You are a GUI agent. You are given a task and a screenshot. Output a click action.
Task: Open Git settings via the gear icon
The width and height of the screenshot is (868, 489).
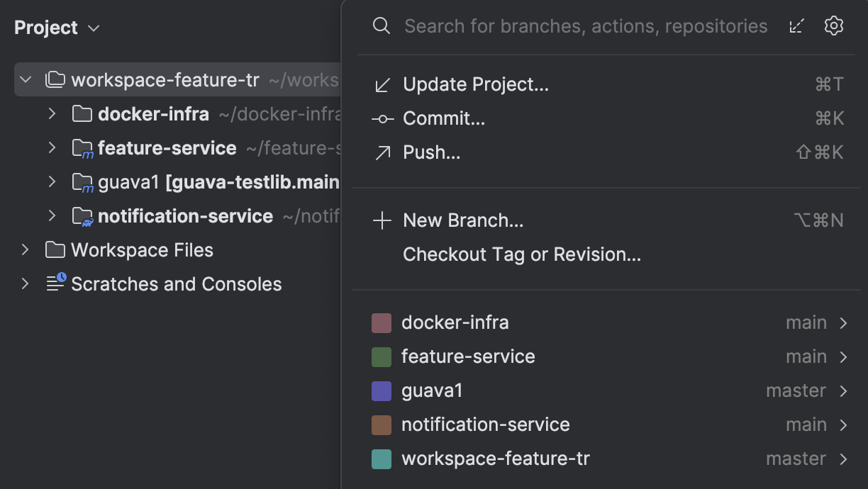click(x=834, y=26)
